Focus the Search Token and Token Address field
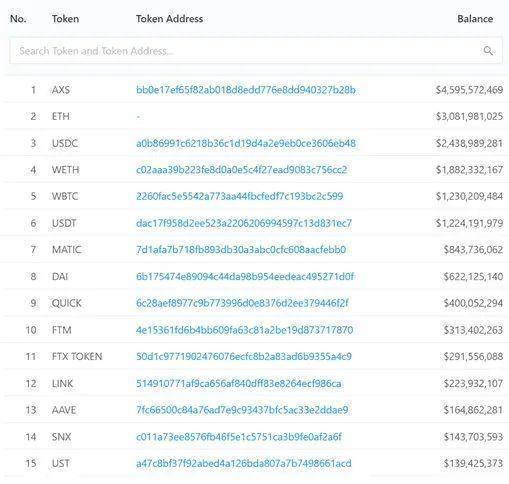The width and height of the screenshot is (509, 484). pyautogui.click(x=256, y=51)
